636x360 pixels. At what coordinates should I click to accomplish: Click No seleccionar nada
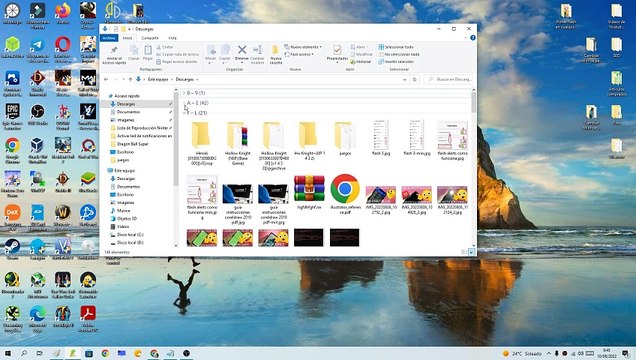click(x=399, y=54)
